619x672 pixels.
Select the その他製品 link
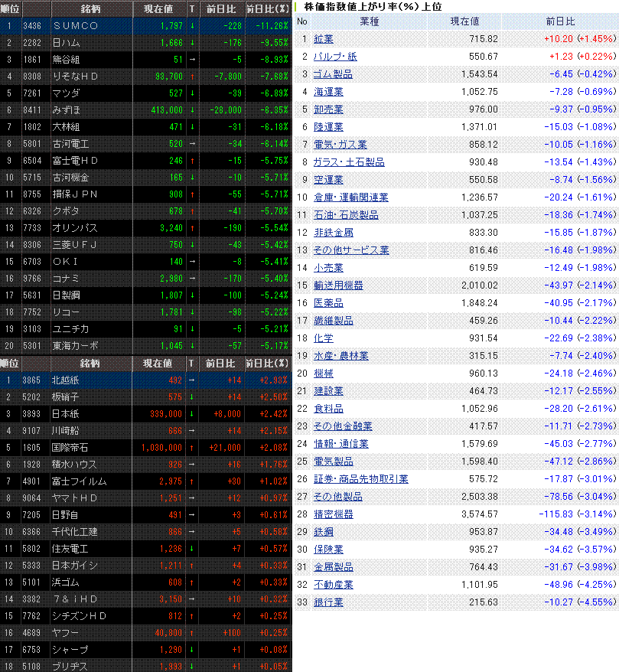338,496
